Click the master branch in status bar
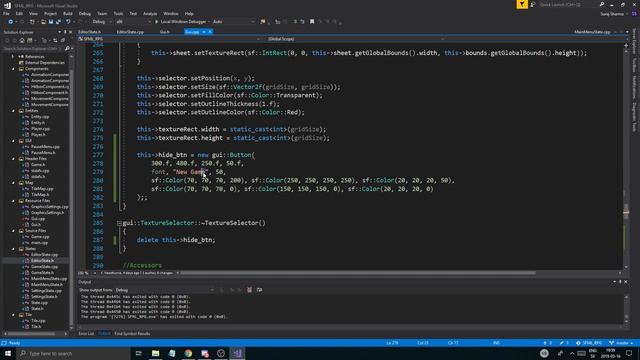This screenshot has height=360, width=640. [621, 343]
